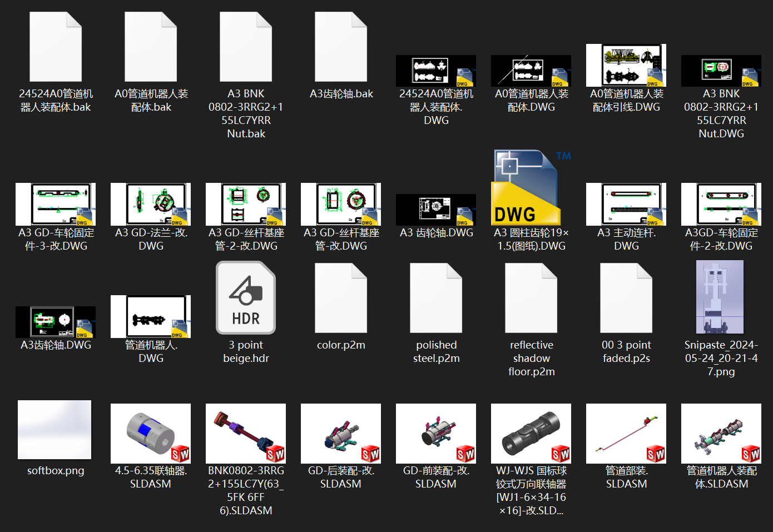Click the file name 'color.p2m'
The image size is (773, 532).
coord(341,345)
